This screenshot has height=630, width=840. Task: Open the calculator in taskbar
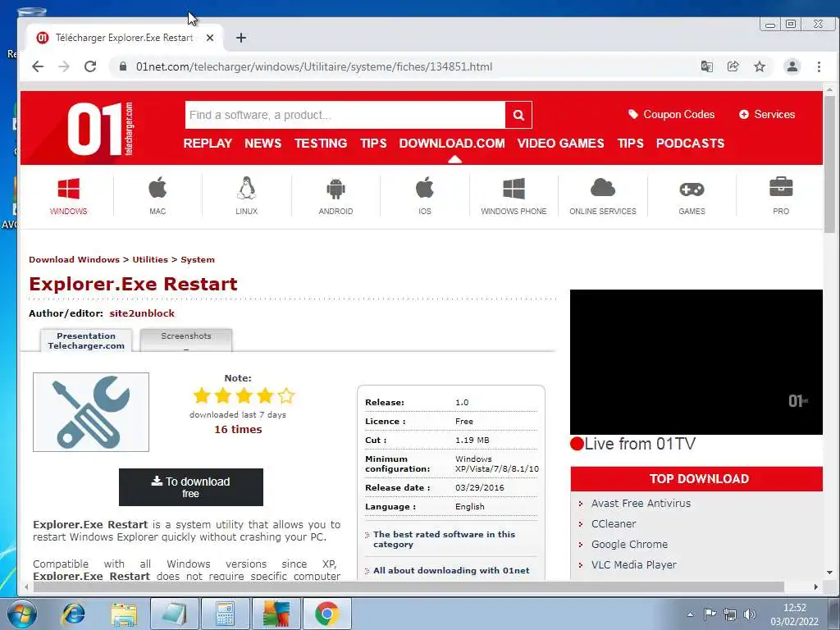(x=225, y=614)
